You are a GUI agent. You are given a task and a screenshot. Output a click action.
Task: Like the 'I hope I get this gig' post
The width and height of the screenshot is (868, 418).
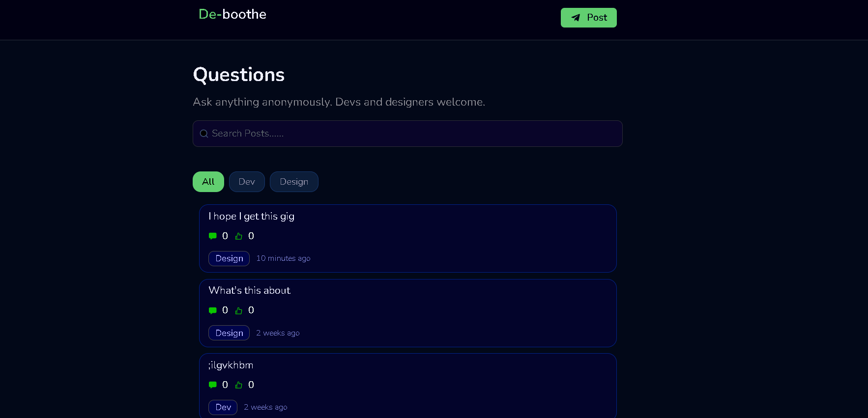pyautogui.click(x=239, y=236)
